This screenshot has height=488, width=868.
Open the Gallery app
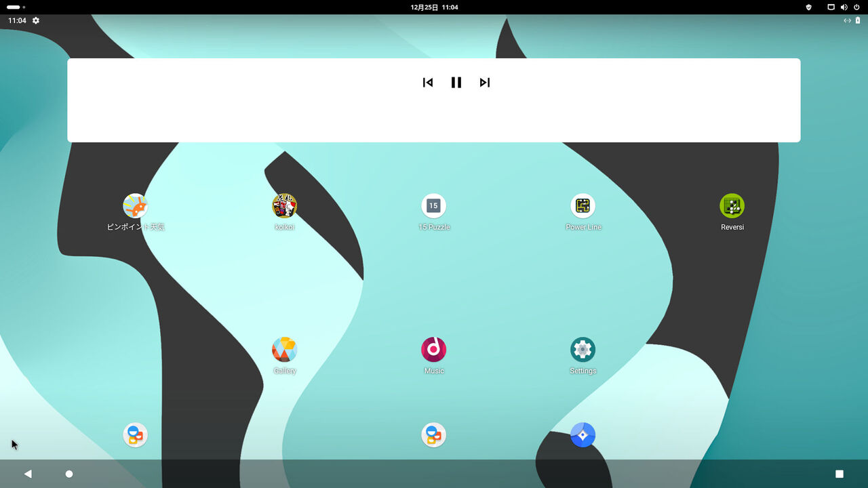tap(284, 350)
